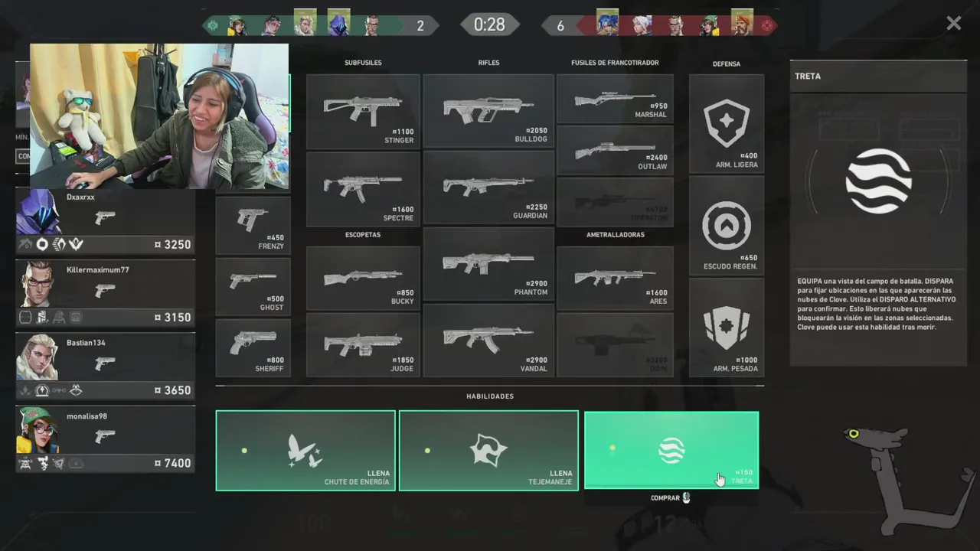
Task: Select the Bulldog rifle
Action: pos(488,111)
